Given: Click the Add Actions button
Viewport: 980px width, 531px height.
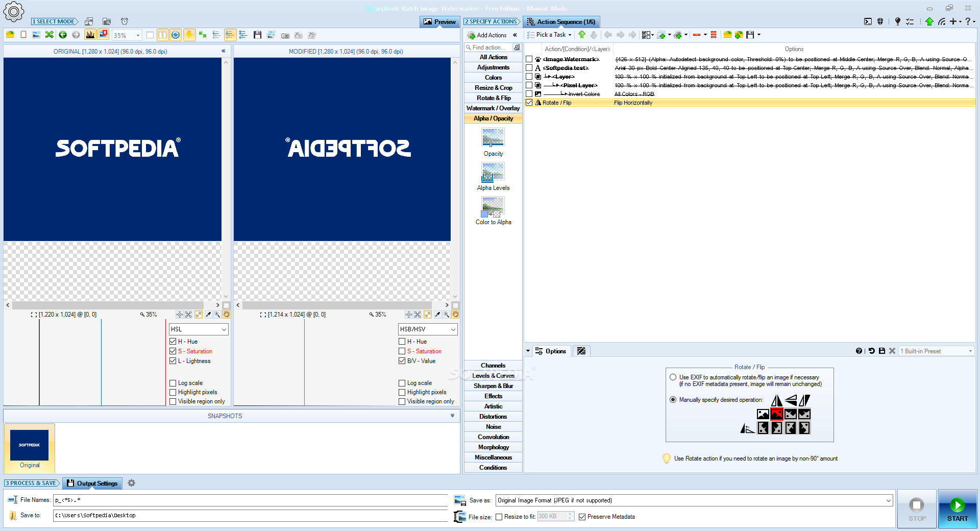Looking at the screenshot, I should point(487,35).
